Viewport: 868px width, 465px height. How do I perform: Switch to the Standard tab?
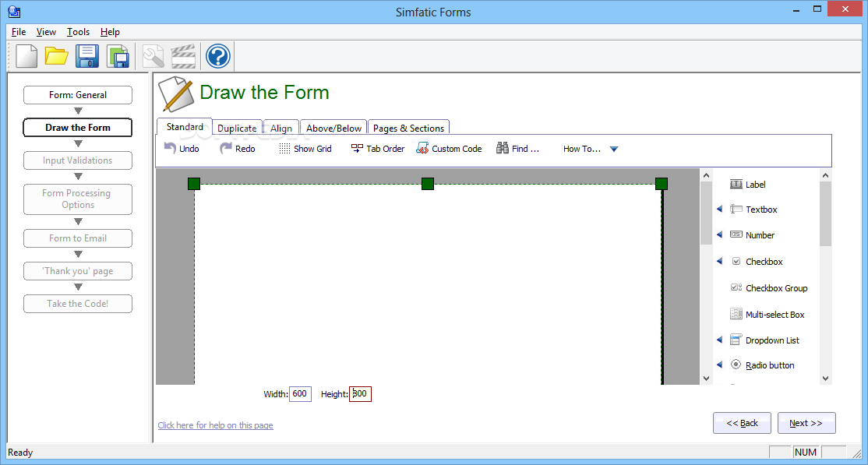(185, 126)
